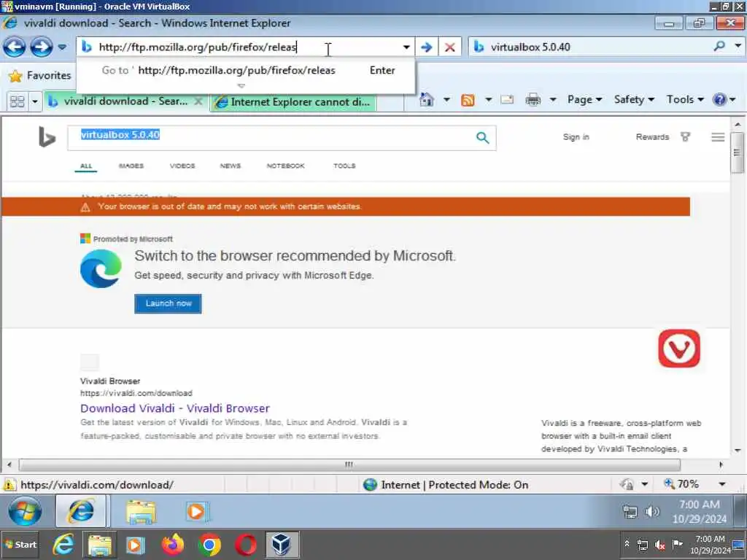
Task: Click the vertical scrollbar down arrow
Action: pos(738,450)
